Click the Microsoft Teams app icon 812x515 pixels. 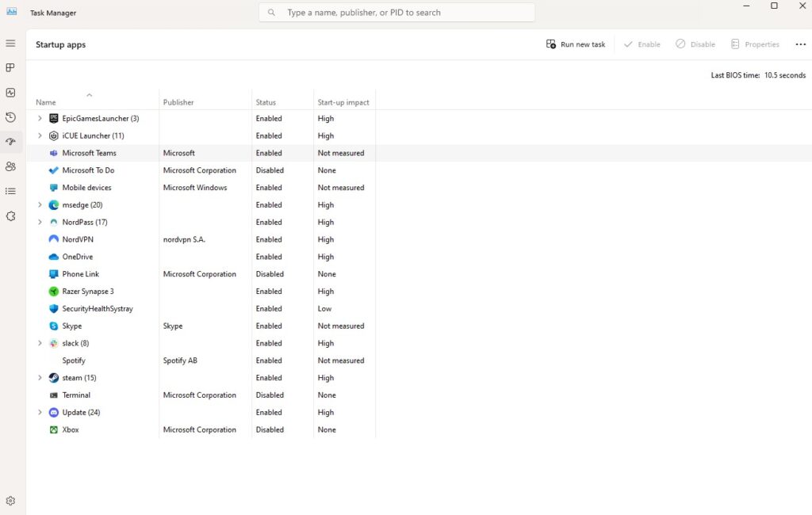[x=53, y=153]
